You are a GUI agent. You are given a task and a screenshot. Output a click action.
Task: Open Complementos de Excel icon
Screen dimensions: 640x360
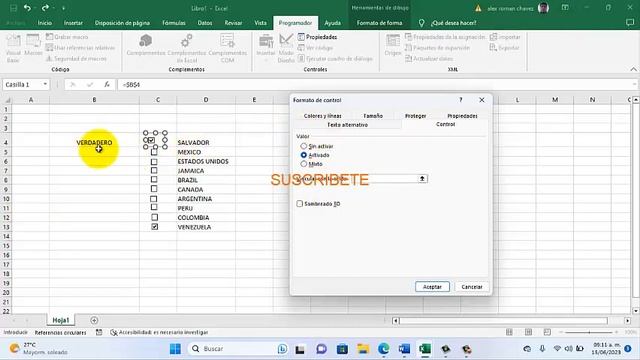click(187, 48)
